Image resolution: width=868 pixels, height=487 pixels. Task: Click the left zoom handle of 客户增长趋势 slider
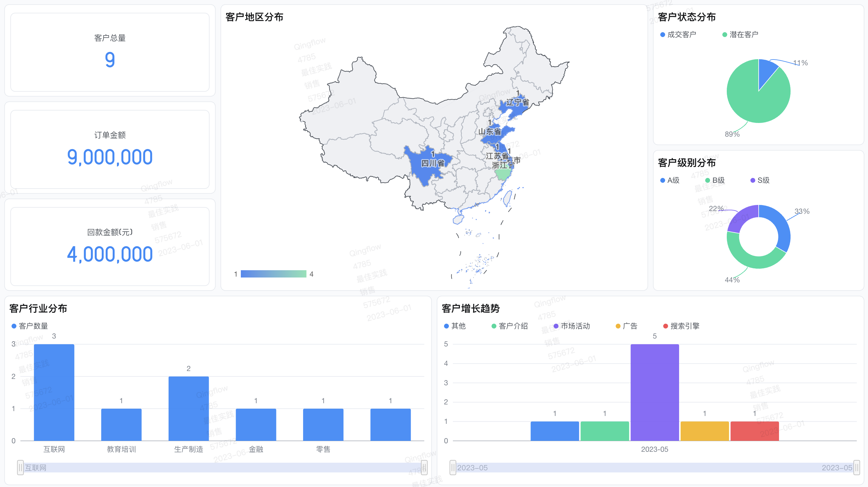pos(453,468)
